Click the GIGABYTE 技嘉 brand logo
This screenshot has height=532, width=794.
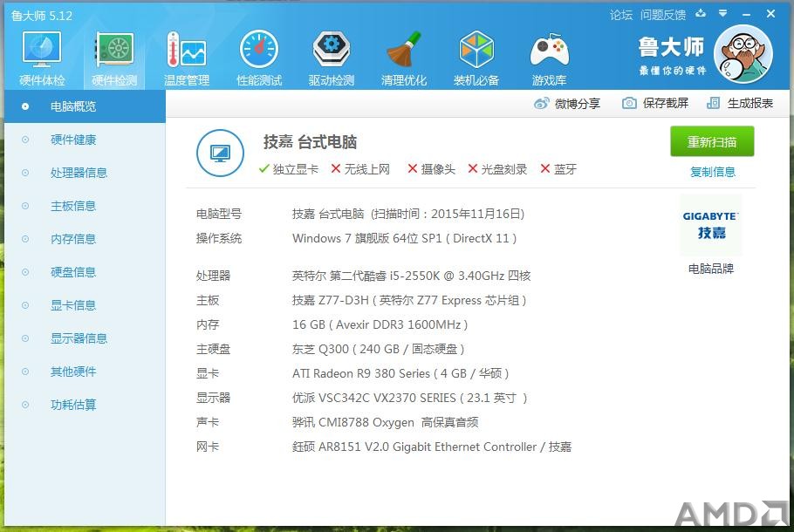pyautogui.click(x=711, y=225)
